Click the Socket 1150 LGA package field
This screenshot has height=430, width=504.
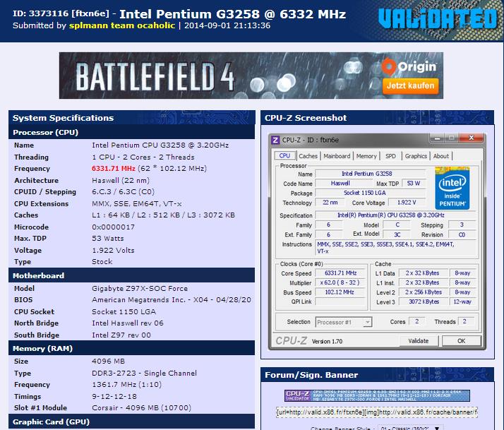(370, 193)
